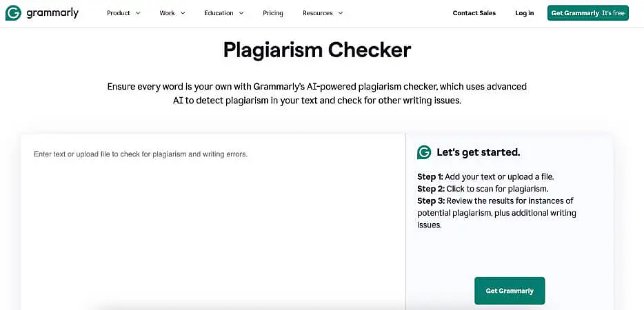Open the Education navigation menu

(219, 13)
